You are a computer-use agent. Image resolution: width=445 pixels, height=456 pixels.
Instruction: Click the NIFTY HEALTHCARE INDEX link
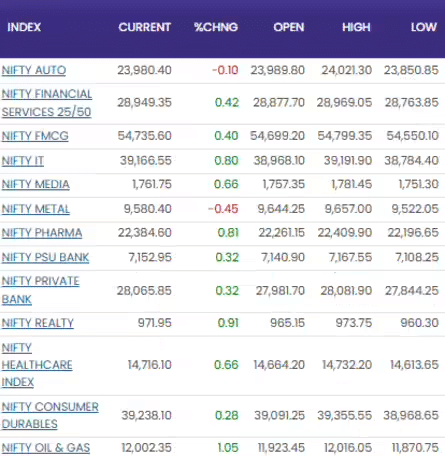coord(37,365)
